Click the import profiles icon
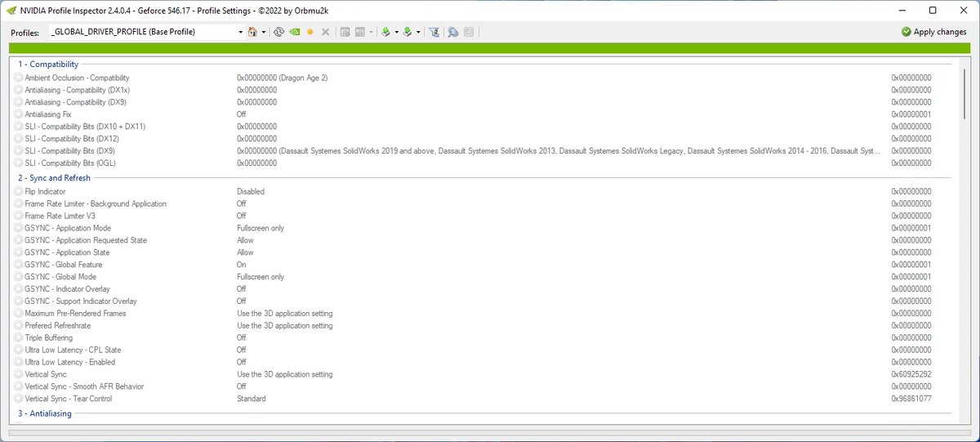Image resolution: width=980 pixels, height=442 pixels. tap(407, 32)
